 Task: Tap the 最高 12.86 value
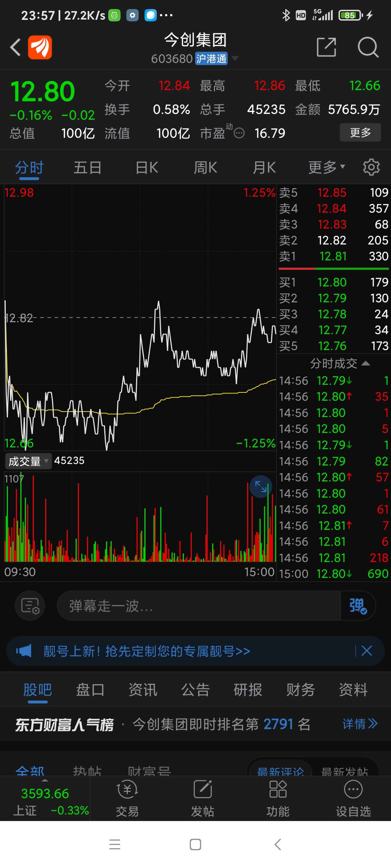(270, 86)
